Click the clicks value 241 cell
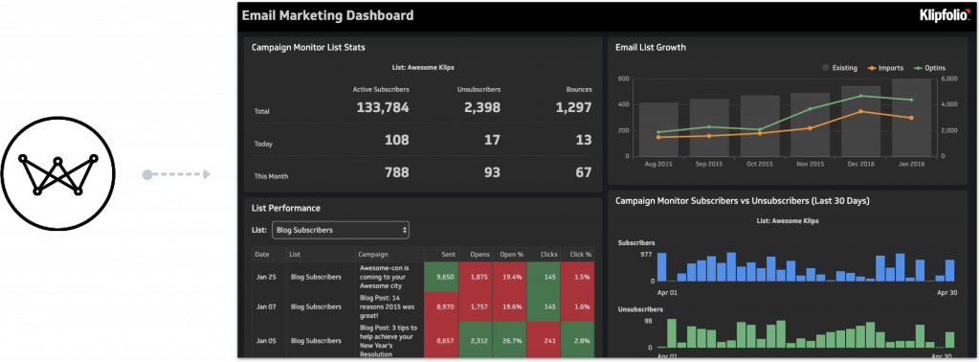This screenshot has height=362, width=980. coord(544,341)
